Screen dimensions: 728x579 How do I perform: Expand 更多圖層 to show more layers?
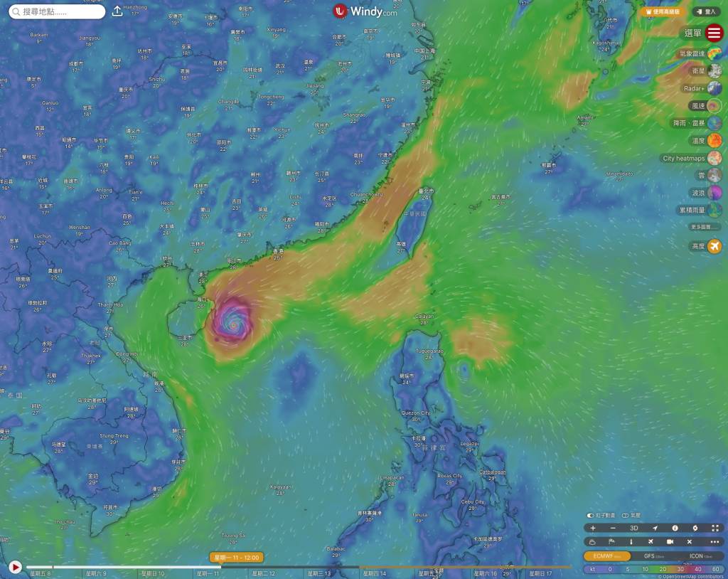(x=705, y=227)
